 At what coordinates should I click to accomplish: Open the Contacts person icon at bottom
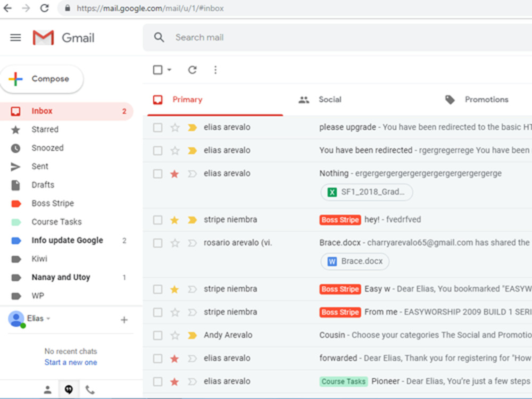tap(47, 390)
